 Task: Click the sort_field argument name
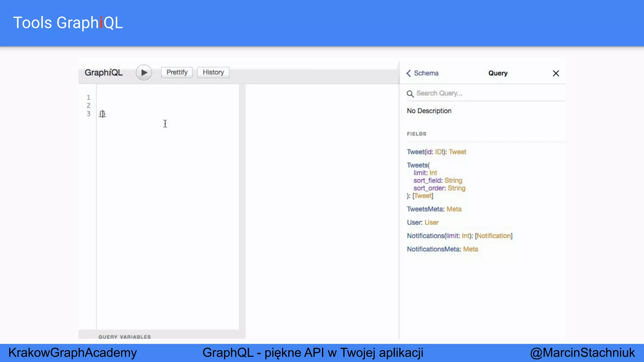point(427,180)
